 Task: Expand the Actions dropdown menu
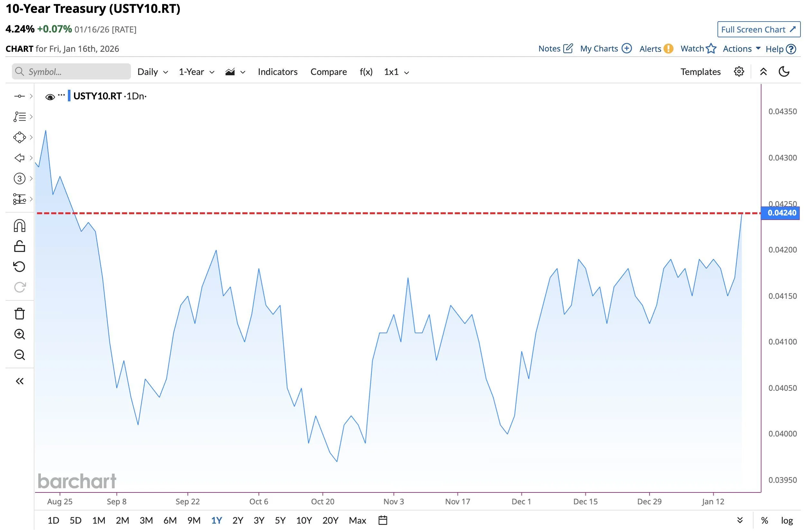[x=741, y=49]
